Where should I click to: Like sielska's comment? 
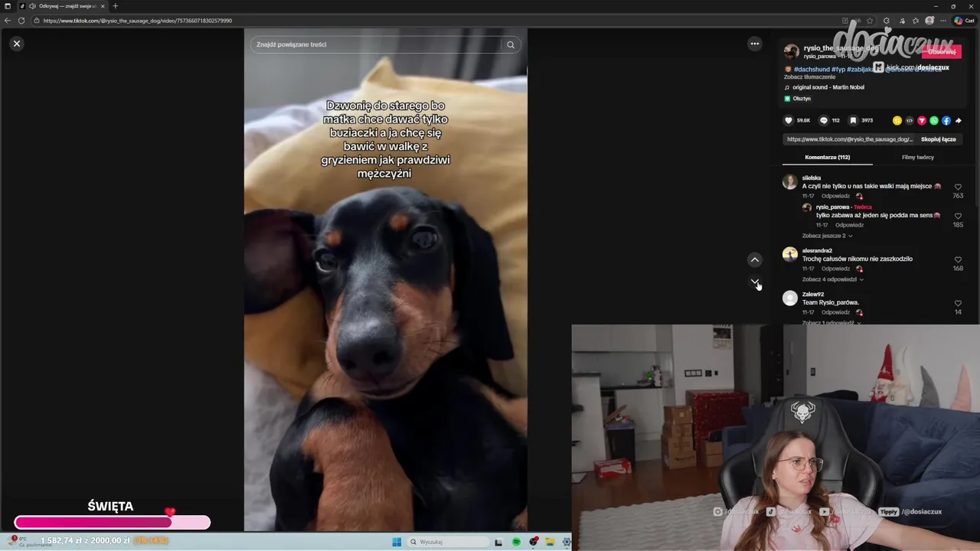tap(958, 187)
